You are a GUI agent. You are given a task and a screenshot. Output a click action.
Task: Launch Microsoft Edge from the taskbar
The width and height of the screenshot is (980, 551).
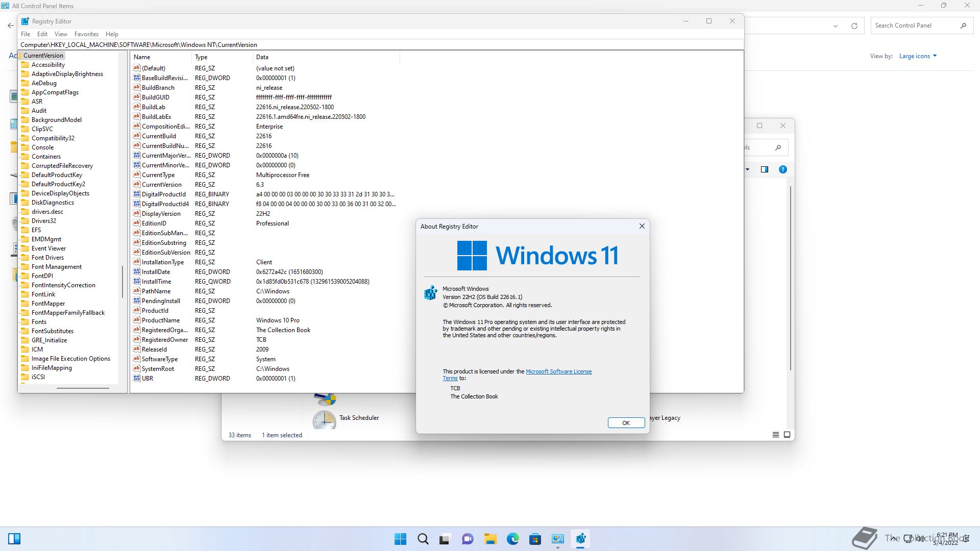512,539
